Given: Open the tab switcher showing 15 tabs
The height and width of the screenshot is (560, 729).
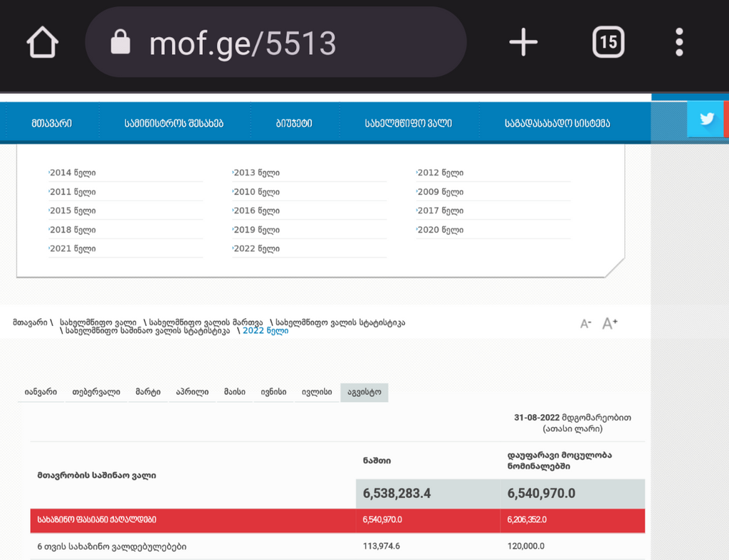Looking at the screenshot, I should pos(608,43).
